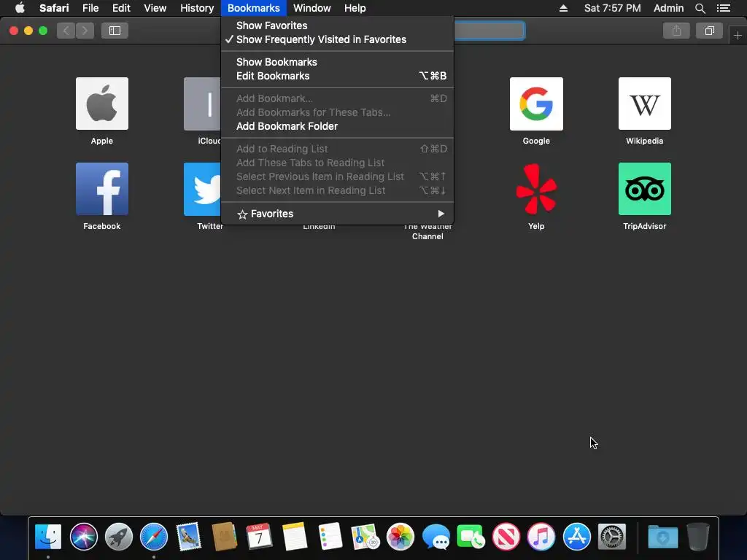Screen dimensions: 747x560
Task: Open the Apple favorite tile
Action: coord(102,104)
